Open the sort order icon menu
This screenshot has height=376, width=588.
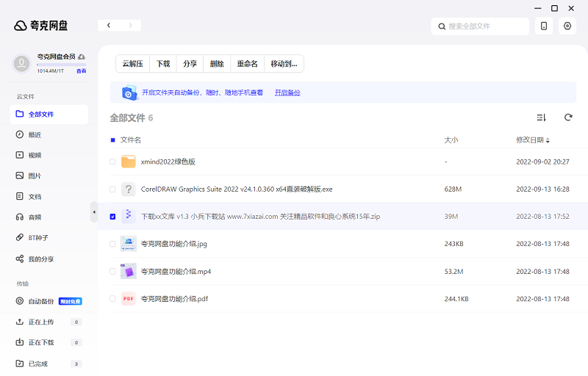click(x=541, y=117)
